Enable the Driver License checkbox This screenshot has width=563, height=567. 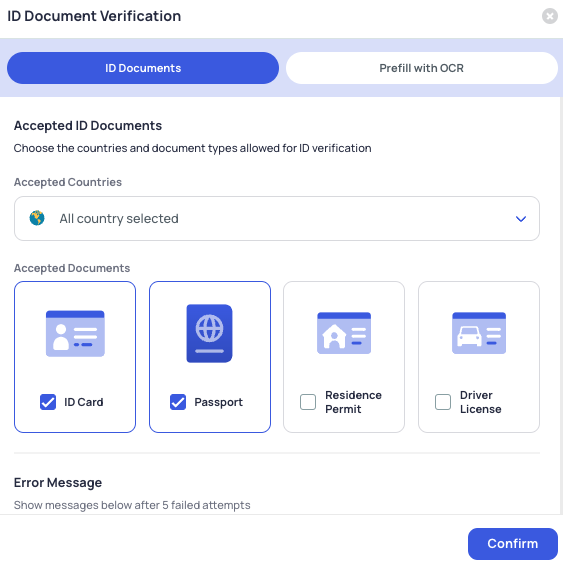[443, 402]
